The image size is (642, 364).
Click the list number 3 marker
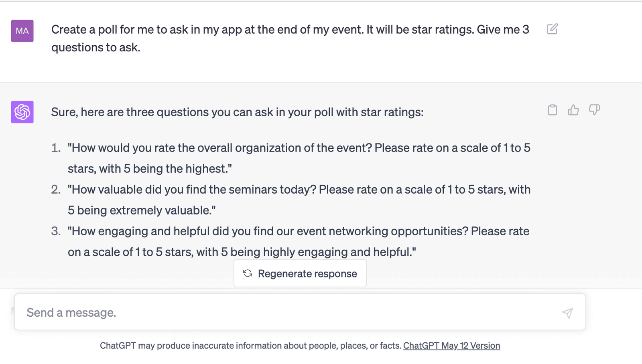tap(56, 231)
